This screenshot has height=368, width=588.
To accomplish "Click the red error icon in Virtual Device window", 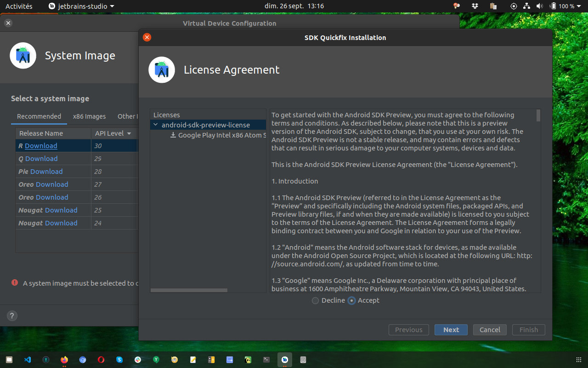I will click(15, 283).
